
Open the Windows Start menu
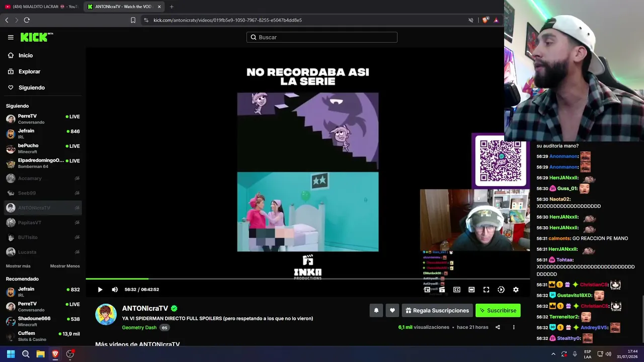[11, 354]
